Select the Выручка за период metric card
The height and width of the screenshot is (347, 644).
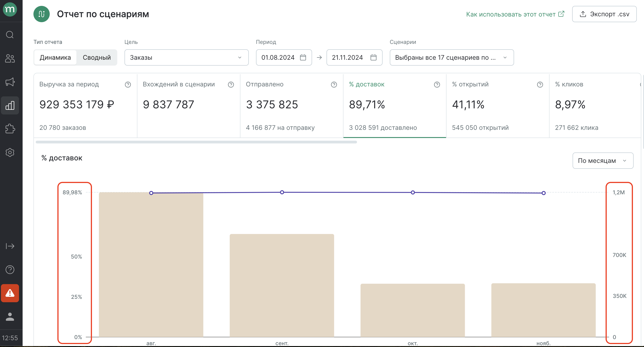pos(85,106)
